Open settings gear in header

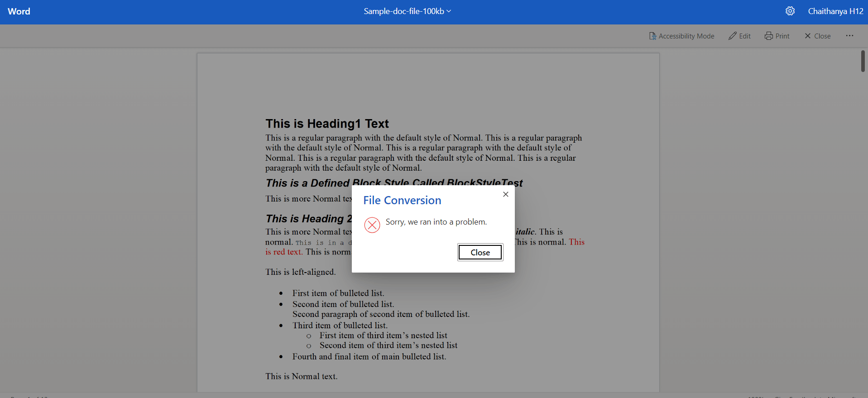[790, 11]
